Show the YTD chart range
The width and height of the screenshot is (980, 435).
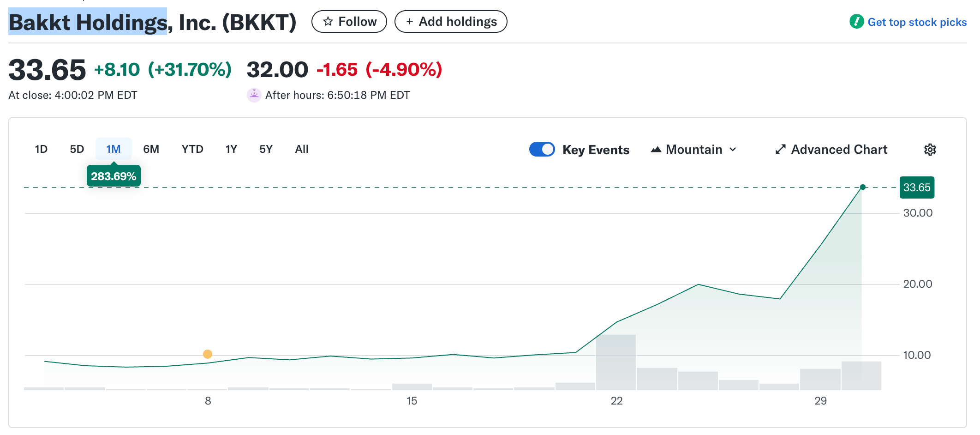192,149
